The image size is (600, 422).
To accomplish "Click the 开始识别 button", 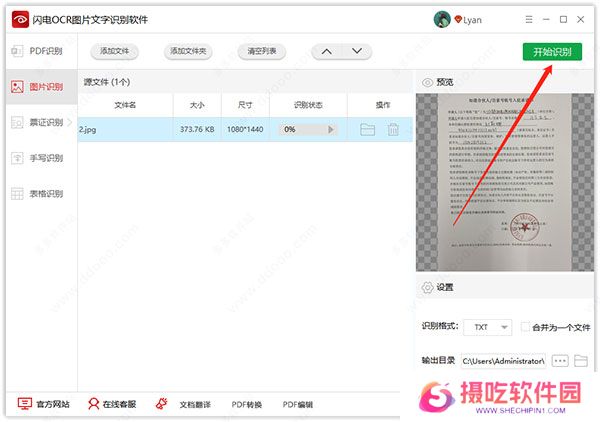I will point(551,51).
